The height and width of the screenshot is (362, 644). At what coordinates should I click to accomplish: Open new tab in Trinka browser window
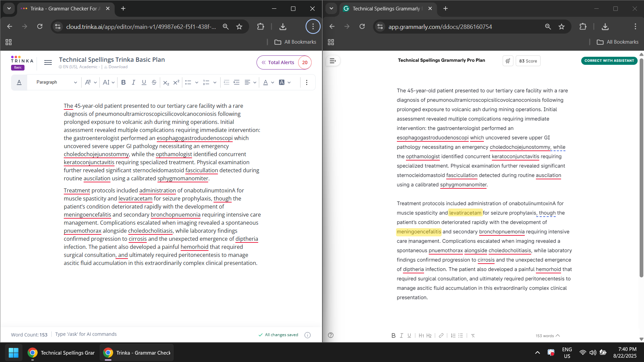[x=123, y=9]
